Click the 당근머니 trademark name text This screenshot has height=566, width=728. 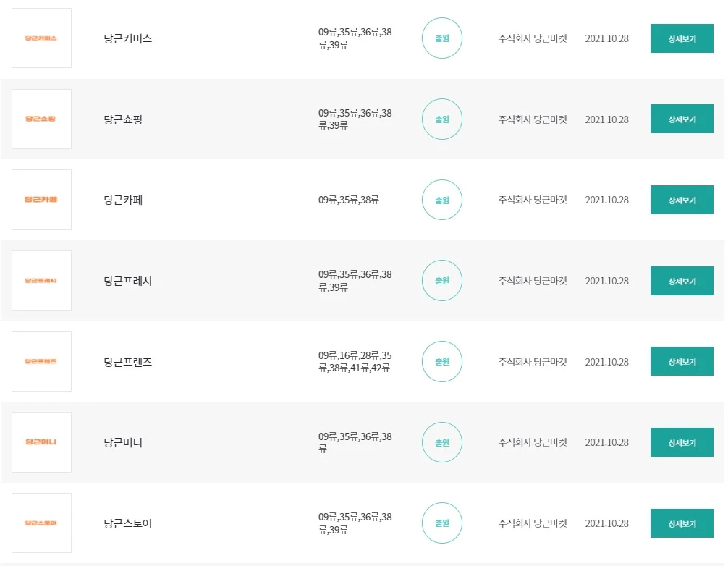coord(123,442)
